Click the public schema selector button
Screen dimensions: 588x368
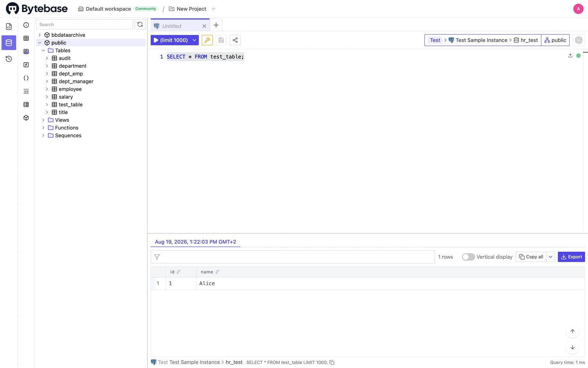pyautogui.click(x=555, y=40)
